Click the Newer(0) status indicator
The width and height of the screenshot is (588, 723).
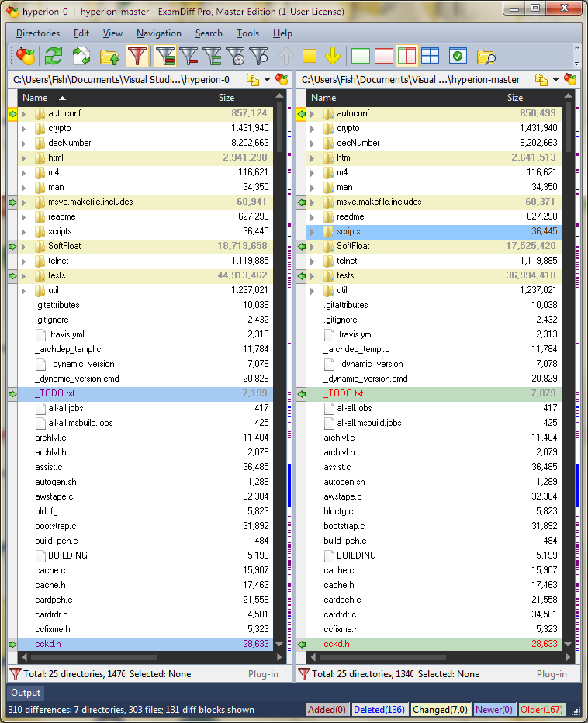pos(494,710)
